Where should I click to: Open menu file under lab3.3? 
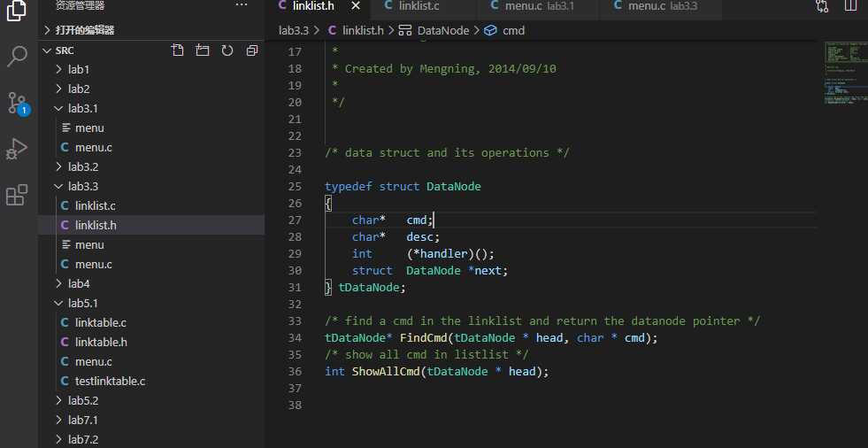151,244
